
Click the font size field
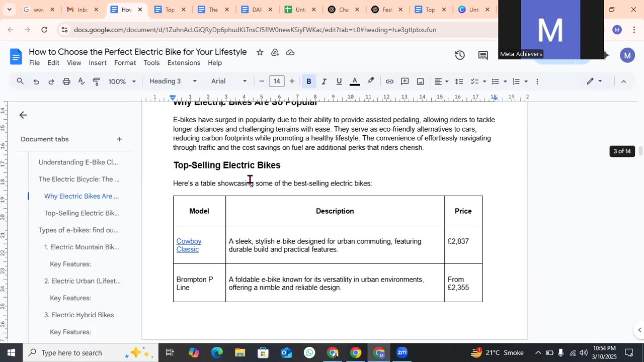pyautogui.click(x=277, y=81)
